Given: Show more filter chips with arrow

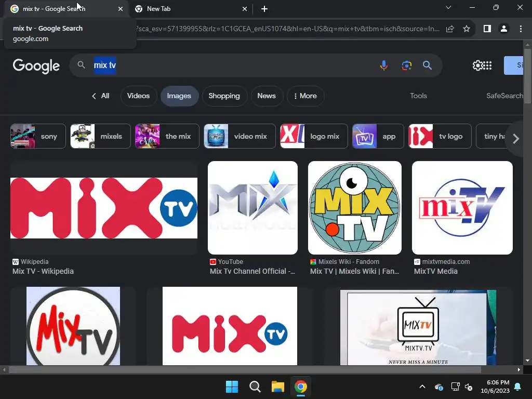Looking at the screenshot, I should point(516,138).
